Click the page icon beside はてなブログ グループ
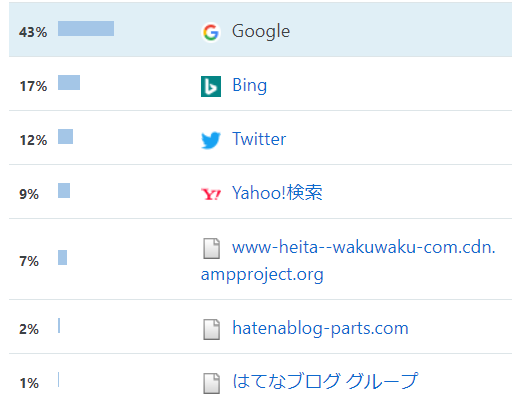The height and width of the screenshot is (402, 515). [211, 383]
